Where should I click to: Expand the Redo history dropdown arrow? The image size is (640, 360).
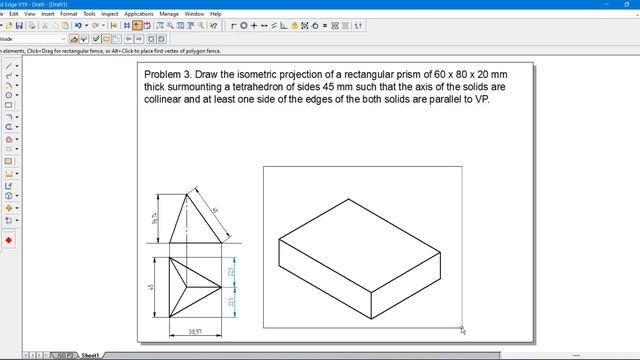click(103, 26)
